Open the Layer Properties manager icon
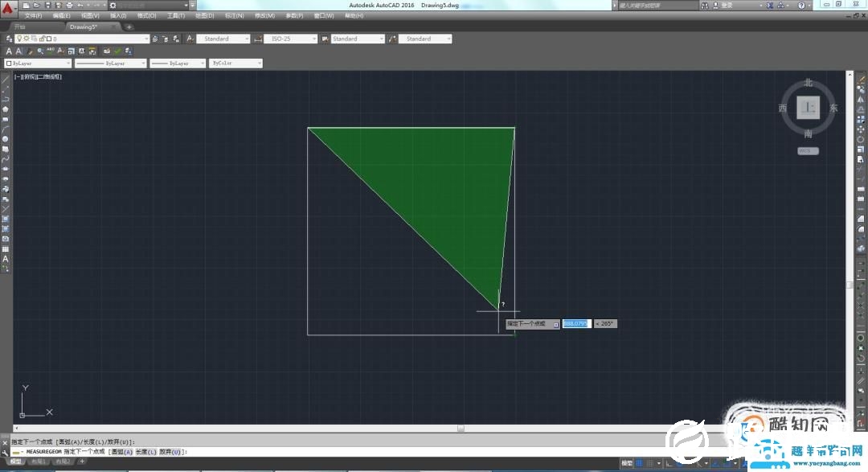868x472 pixels. click(9, 39)
